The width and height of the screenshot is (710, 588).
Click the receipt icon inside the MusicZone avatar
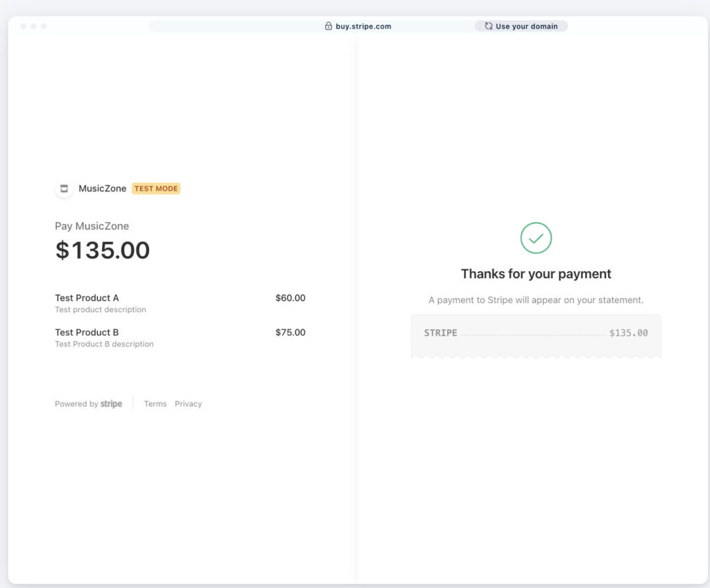click(x=64, y=188)
